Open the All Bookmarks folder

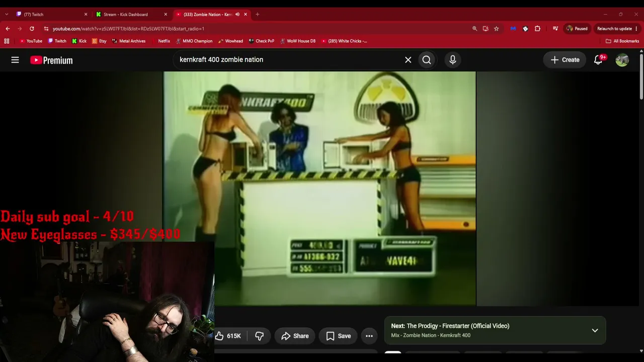pyautogui.click(x=622, y=41)
